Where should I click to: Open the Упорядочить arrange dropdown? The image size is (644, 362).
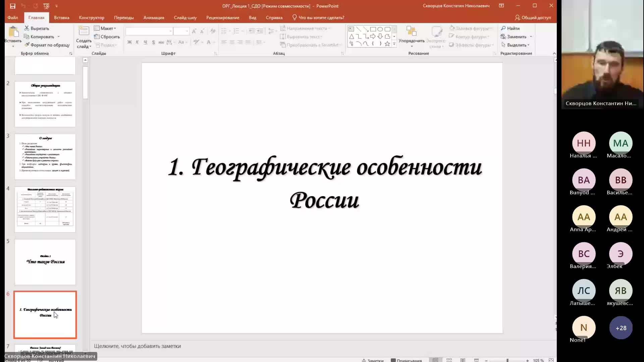click(412, 37)
